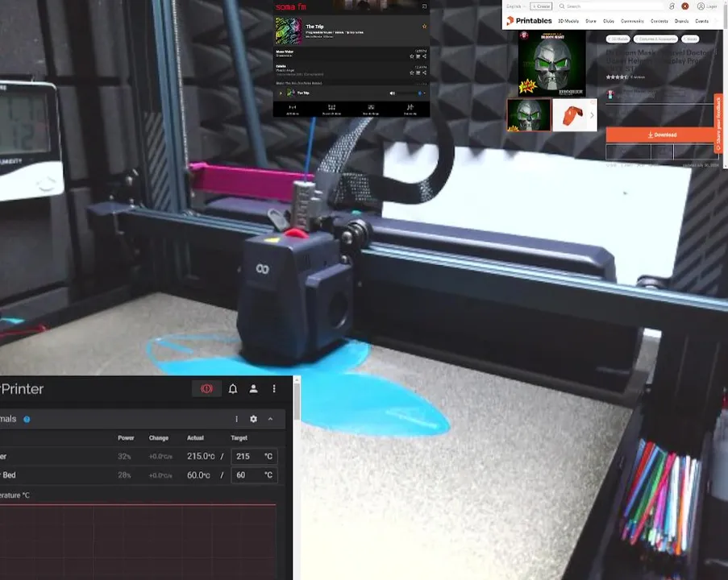This screenshot has height=580, width=728.
Task: Click the extruder actual temperature 215.0°C
Action: (201, 456)
